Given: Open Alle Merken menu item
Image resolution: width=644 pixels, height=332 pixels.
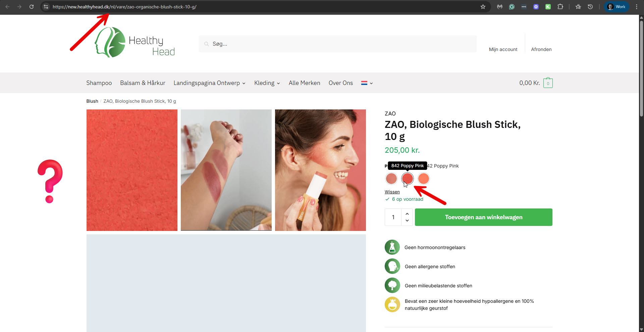Looking at the screenshot, I should [x=305, y=83].
